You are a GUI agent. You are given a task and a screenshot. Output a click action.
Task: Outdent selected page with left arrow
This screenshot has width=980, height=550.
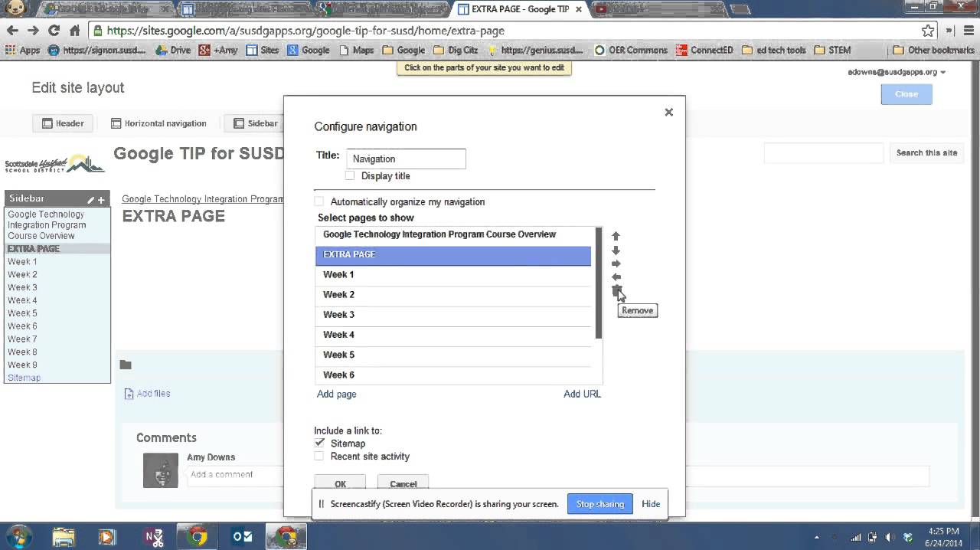616,277
